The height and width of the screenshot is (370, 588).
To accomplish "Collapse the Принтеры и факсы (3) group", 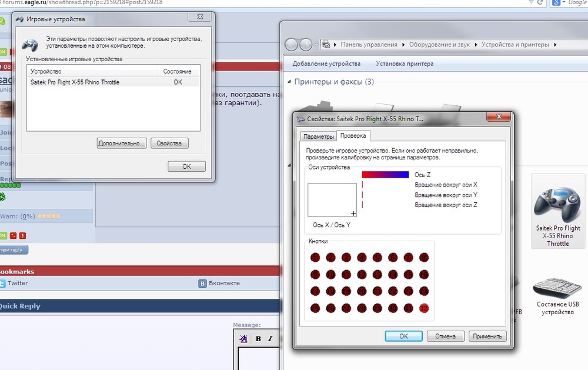I will coord(289,81).
